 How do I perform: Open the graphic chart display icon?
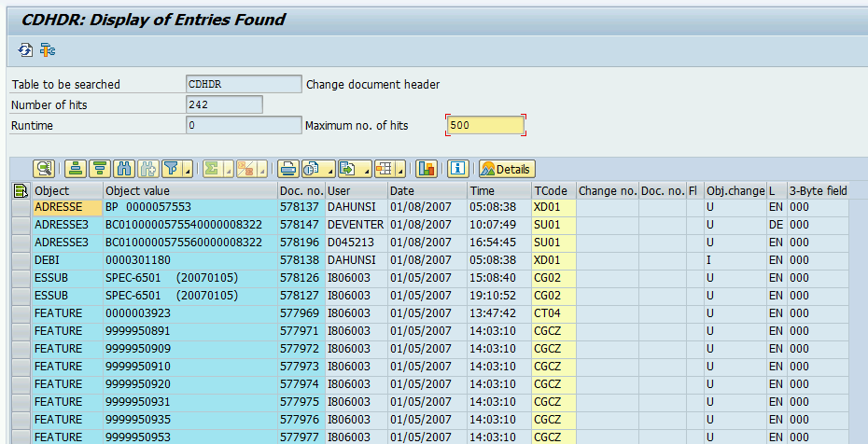coord(427,169)
